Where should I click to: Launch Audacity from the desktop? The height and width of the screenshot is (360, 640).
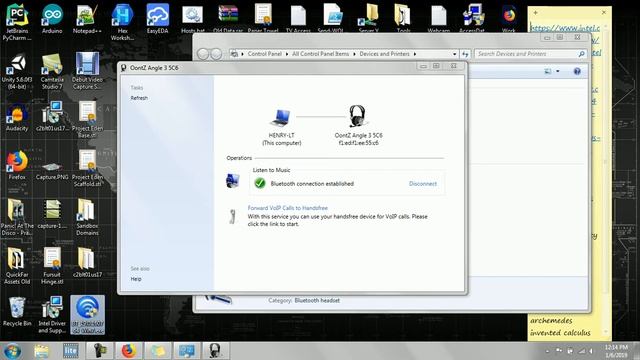(x=17, y=118)
